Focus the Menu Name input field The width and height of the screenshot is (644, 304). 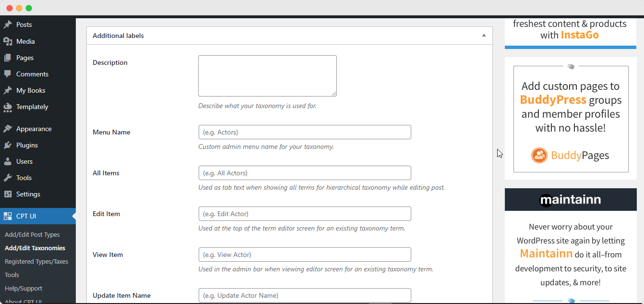(x=305, y=132)
